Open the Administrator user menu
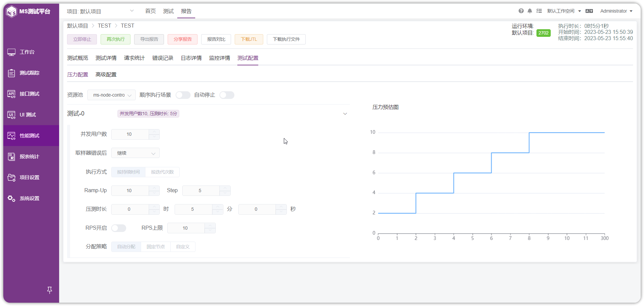Image resolution: width=644 pixels, height=306 pixels. 616,11
